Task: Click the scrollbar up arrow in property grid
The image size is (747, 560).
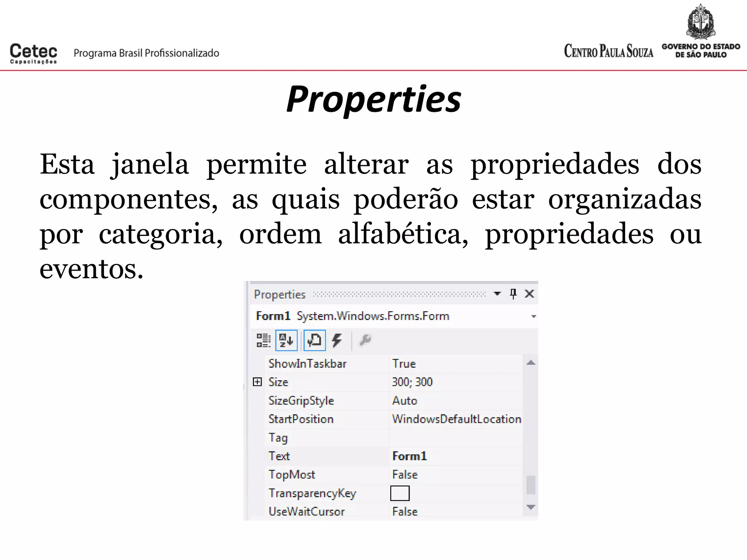Action: 531,363
